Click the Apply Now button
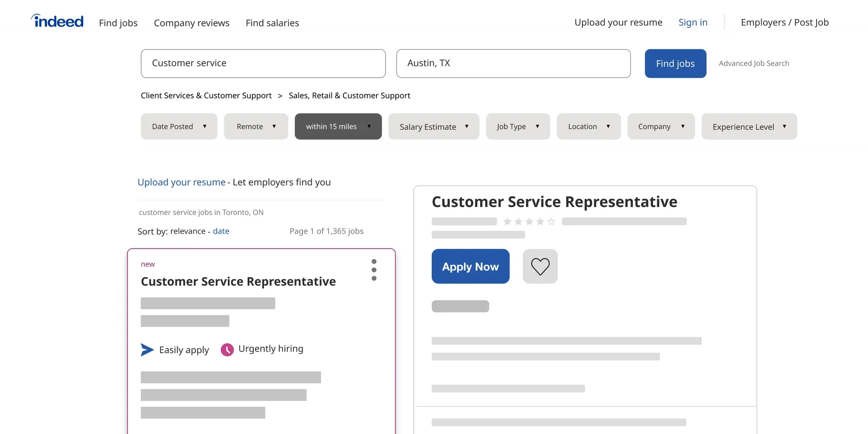The image size is (868, 434). [471, 266]
